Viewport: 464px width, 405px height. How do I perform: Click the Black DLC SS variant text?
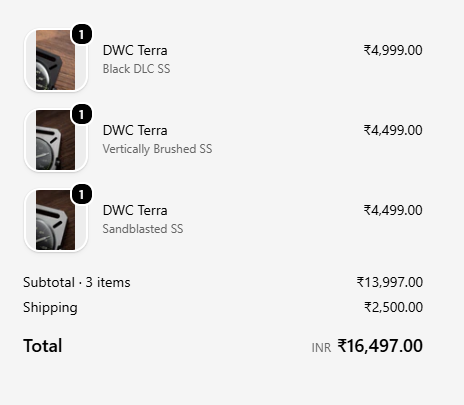click(x=136, y=69)
